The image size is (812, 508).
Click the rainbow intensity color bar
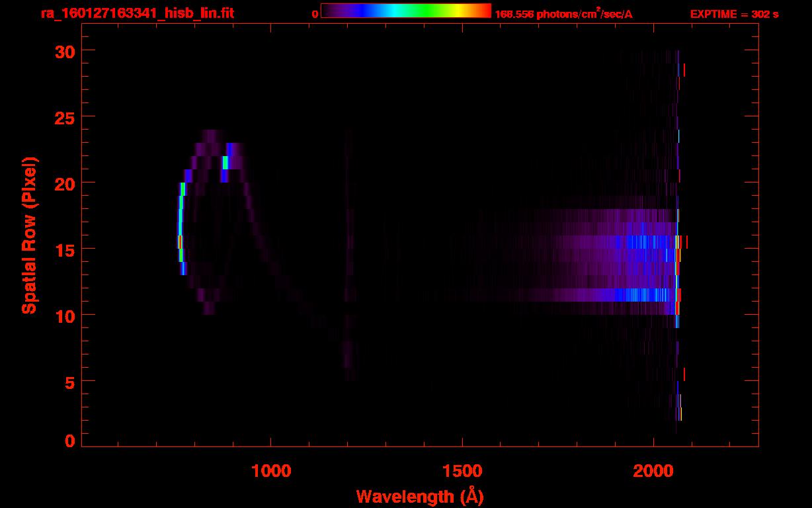click(405, 11)
